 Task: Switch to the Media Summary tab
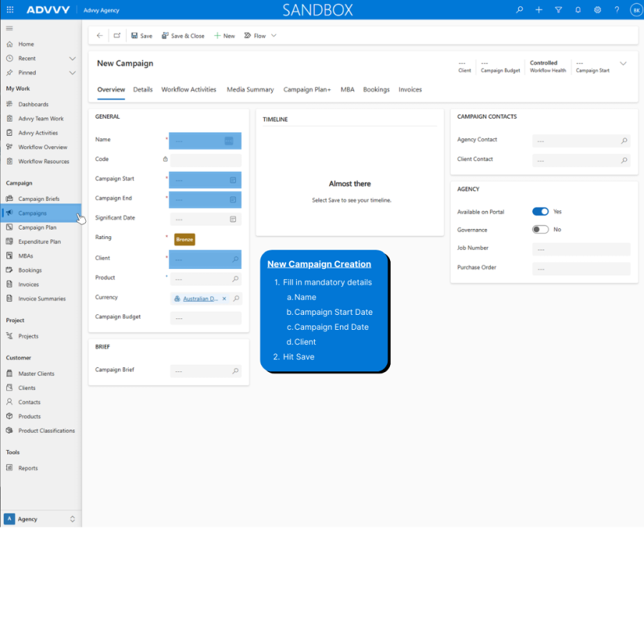[250, 90]
